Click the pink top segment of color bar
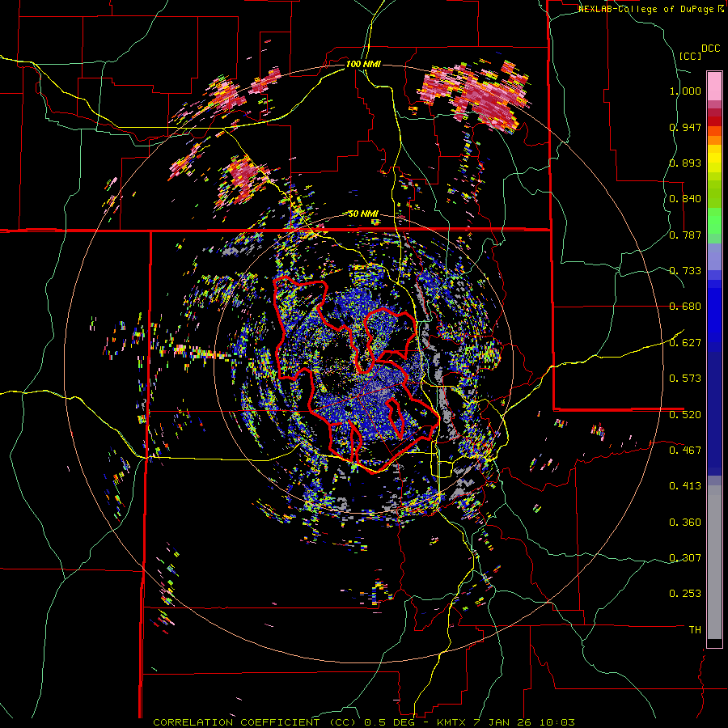 pyautogui.click(x=714, y=86)
